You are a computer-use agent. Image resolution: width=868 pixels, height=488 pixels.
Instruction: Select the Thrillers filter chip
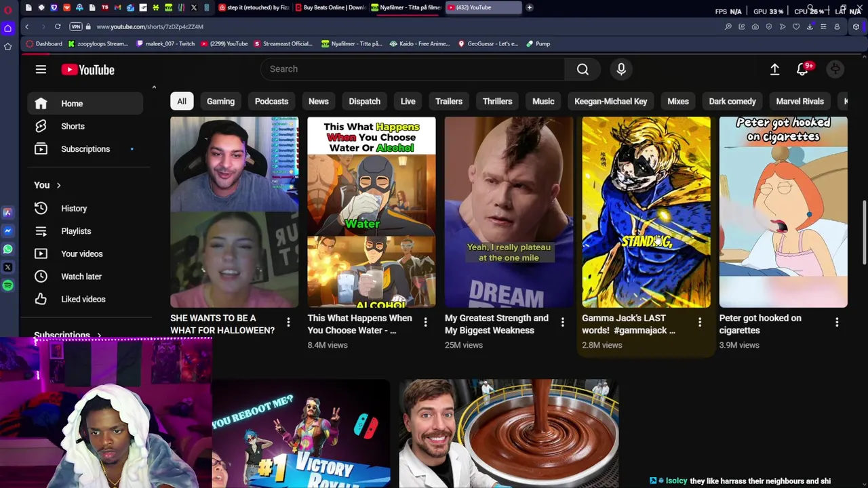click(497, 101)
